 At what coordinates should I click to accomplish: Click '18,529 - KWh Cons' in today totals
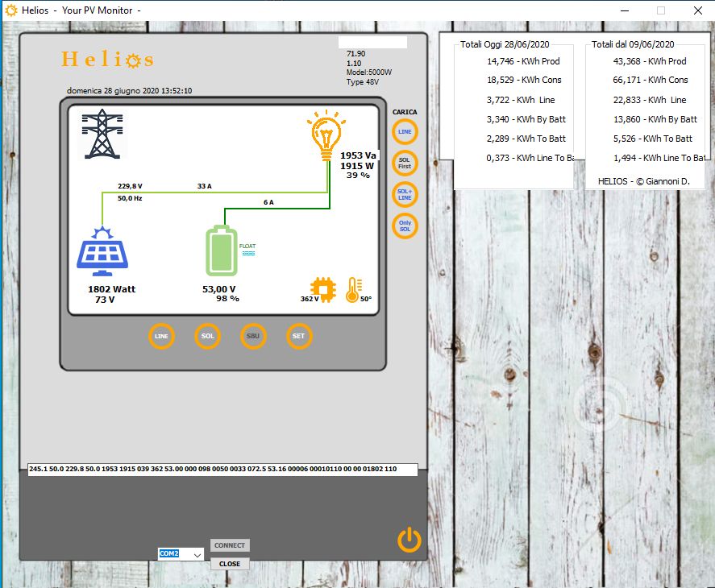(525, 80)
